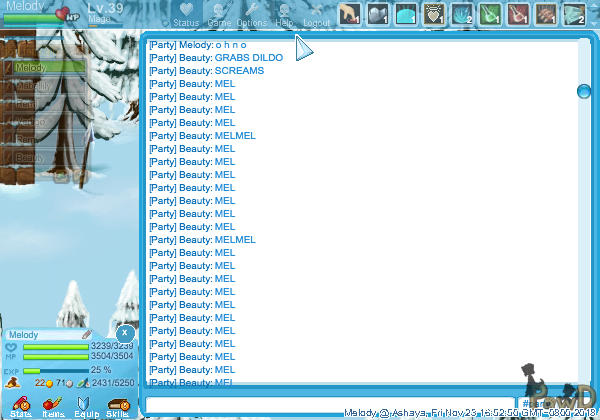This screenshot has height=420, width=600.
Task: Click the pencil edit icon beside Melody
Action: tap(86, 334)
